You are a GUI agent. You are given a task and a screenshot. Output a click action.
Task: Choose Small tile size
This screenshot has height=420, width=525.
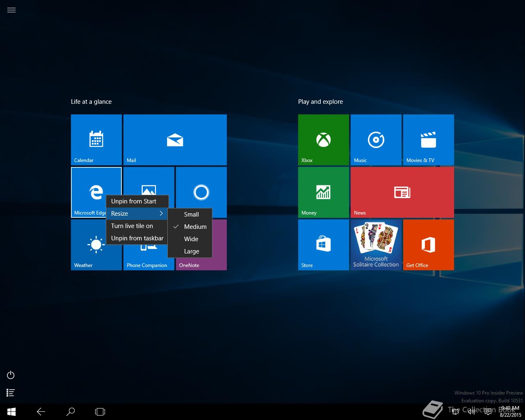[191, 215]
